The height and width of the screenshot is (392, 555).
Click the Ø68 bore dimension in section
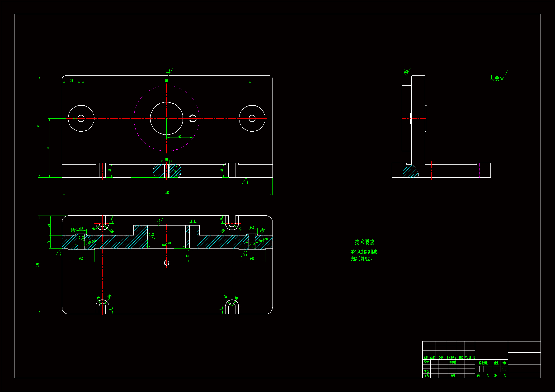tap(164, 245)
